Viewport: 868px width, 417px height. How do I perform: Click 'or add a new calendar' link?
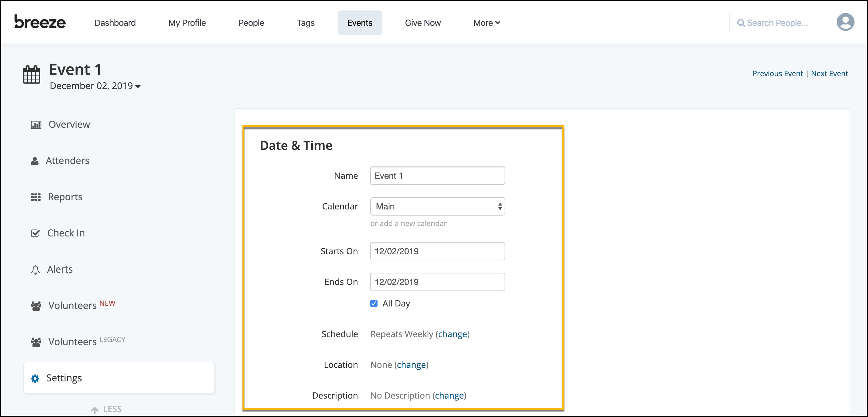409,223
